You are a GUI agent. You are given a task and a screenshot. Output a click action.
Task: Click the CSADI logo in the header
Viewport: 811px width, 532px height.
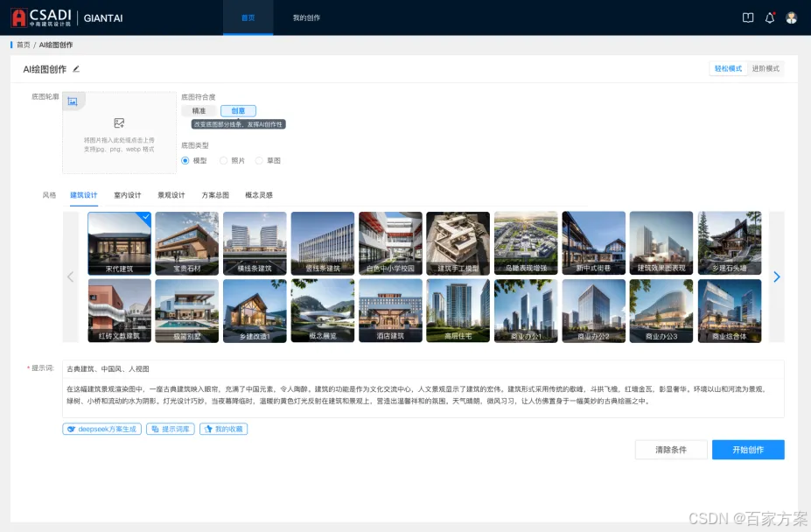pyautogui.click(x=41, y=17)
